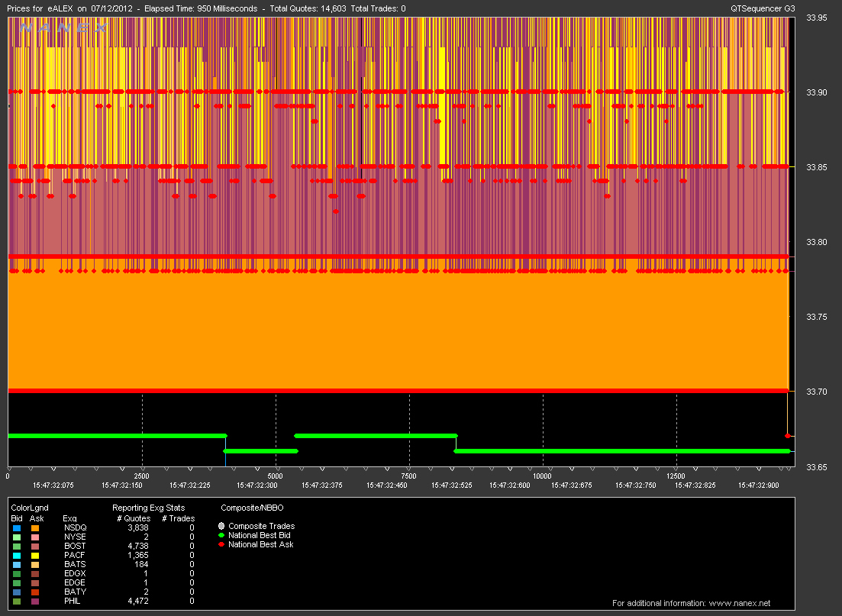Click the 'BATY' exchange row label

pyautogui.click(x=75, y=592)
